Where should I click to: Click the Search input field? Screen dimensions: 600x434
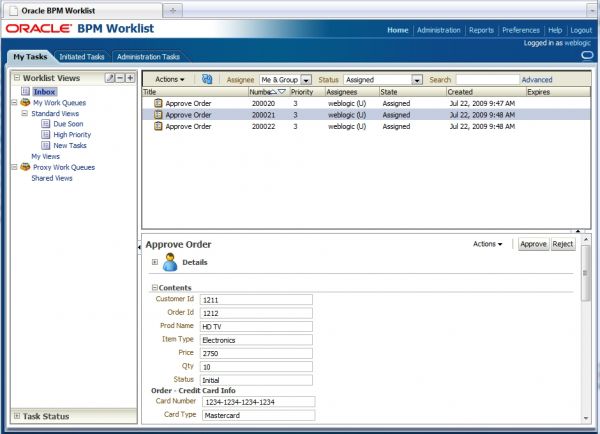[x=488, y=80]
